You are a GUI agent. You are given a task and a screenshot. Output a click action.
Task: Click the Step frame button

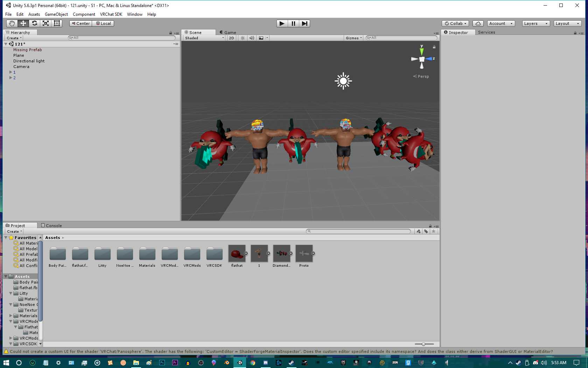[304, 23]
